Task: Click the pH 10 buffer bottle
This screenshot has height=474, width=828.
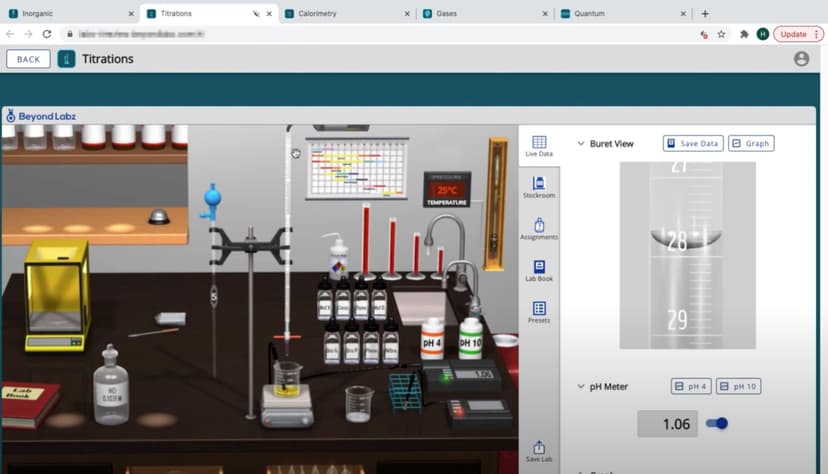Action: (x=470, y=338)
